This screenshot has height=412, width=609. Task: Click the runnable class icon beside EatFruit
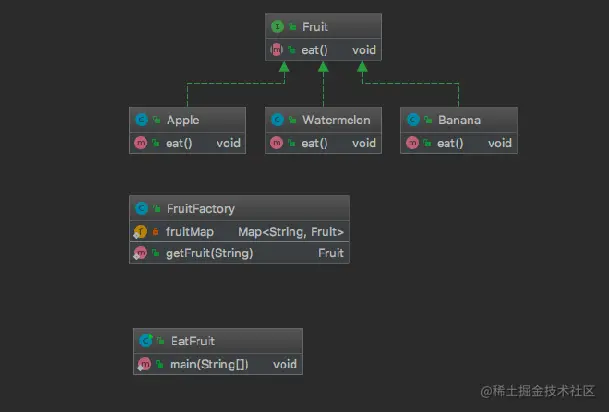pos(146,341)
